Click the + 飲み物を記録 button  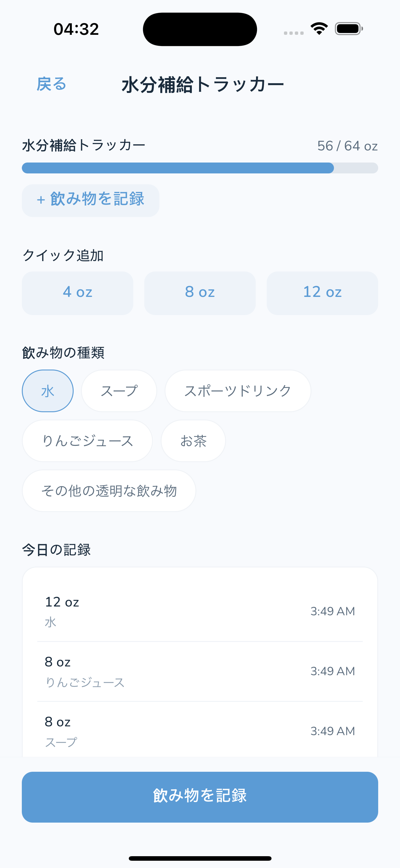pos(90,200)
